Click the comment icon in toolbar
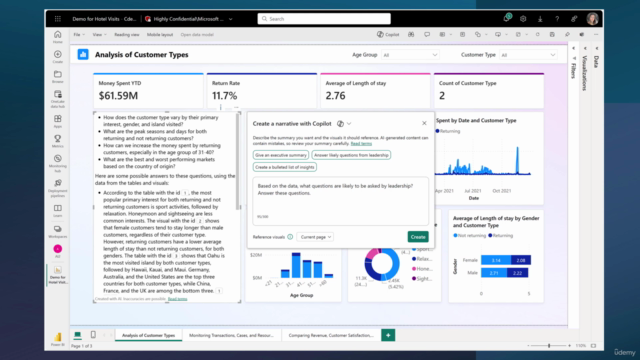The width and height of the screenshot is (640, 360). click(x=427, y=35)
